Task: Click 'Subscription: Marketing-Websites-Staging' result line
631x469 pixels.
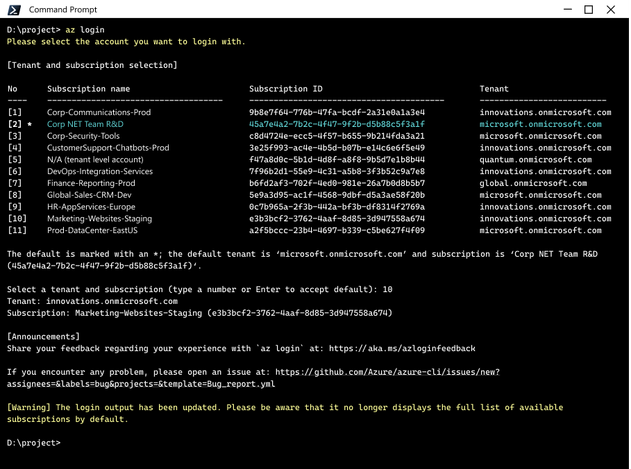Action: [200, 313]
